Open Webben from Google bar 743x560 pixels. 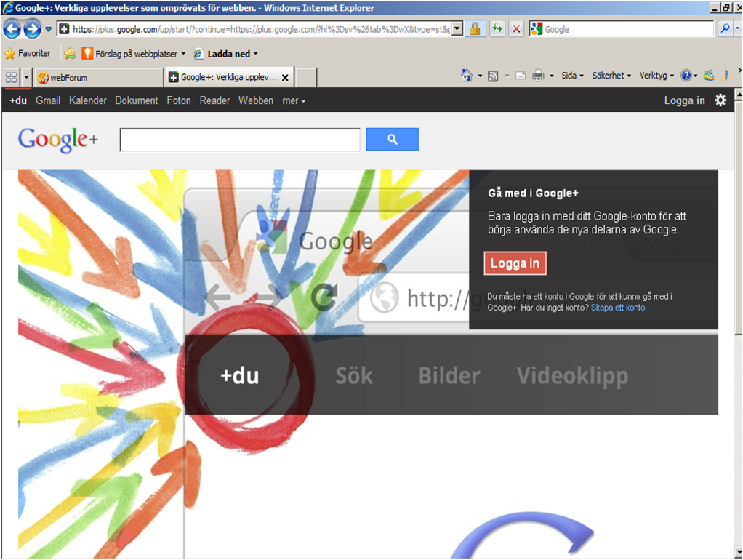(x=256, y=100)
